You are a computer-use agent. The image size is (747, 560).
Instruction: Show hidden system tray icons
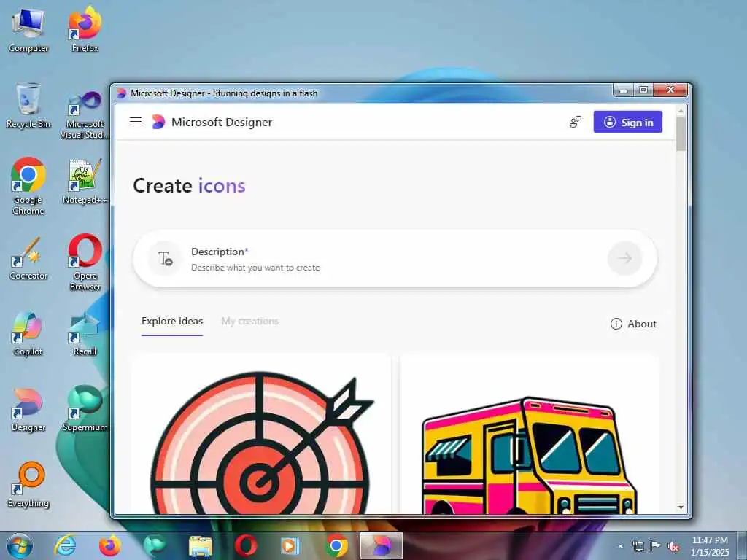point(620,547)
